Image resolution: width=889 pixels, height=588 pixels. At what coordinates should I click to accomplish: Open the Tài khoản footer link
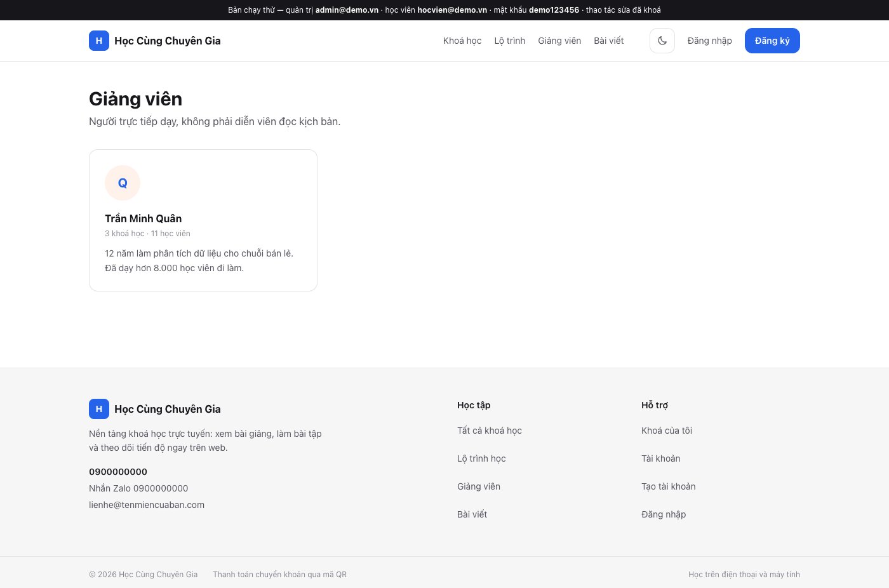661,458
